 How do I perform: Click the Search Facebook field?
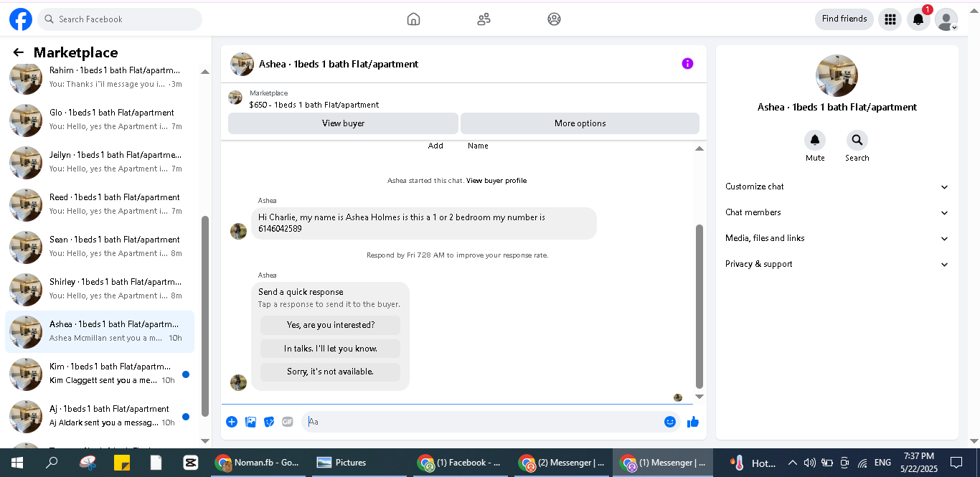pyautogui.click(x=120, y=19)
